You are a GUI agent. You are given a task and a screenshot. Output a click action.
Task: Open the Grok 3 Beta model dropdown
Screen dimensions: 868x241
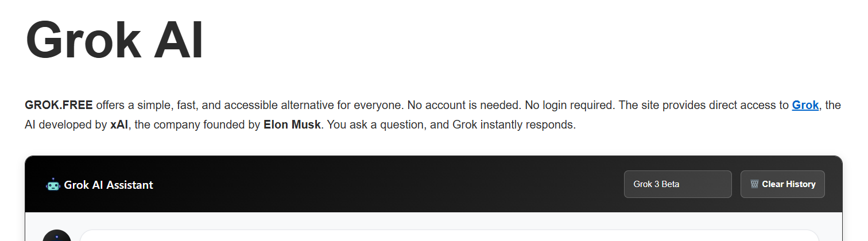pyautogui.click(x=677, y=184)
